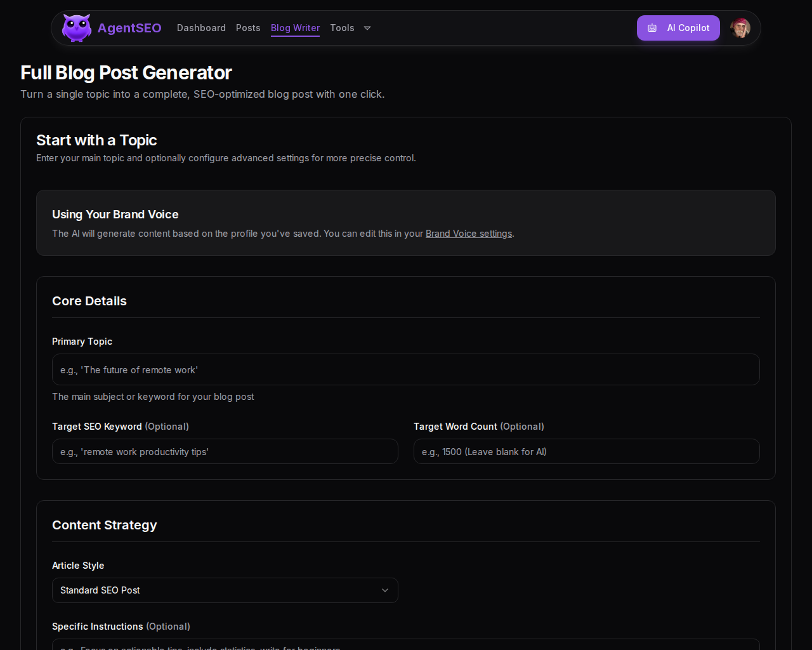This screenshot has height=650, width=812.
Task: Click the Specific Instructions text area
Action: point(405,645)
